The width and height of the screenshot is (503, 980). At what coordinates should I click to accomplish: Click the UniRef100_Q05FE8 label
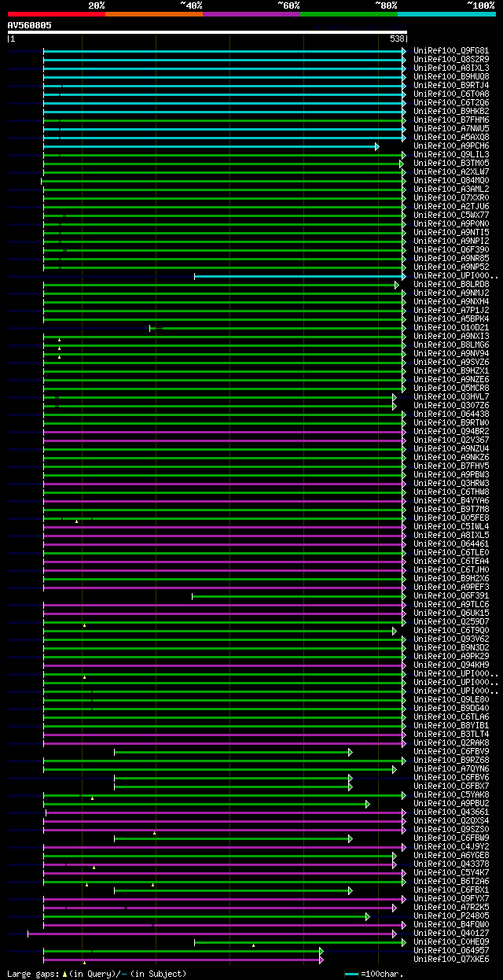[451, 518]
